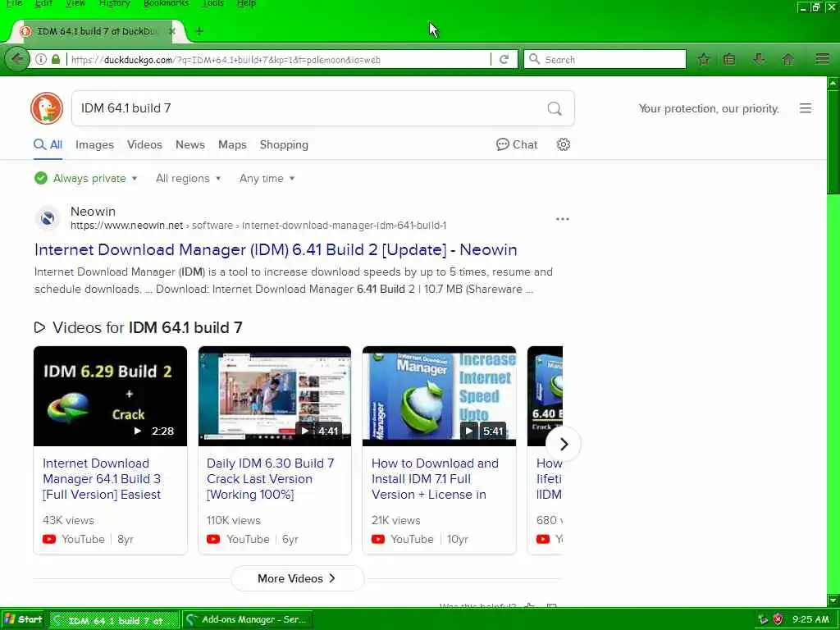The width and height of the screenshot is (840, 630).
Task: Open search settings gear icon
Action: click(563, 144)
